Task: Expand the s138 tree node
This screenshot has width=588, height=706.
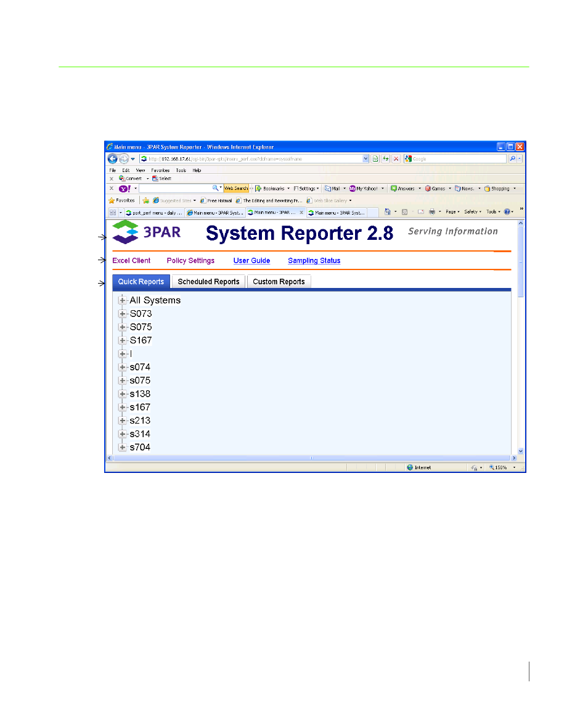Action: [122, 393]
